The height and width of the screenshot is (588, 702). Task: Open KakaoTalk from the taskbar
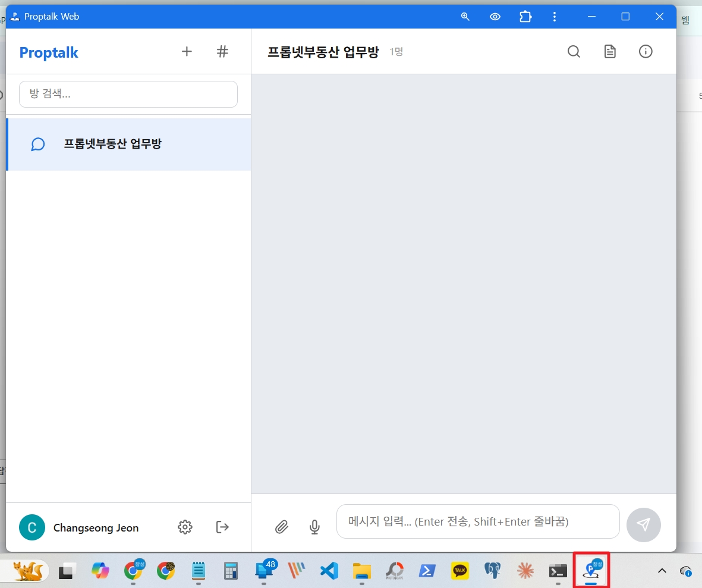click(x=460, y=571)
